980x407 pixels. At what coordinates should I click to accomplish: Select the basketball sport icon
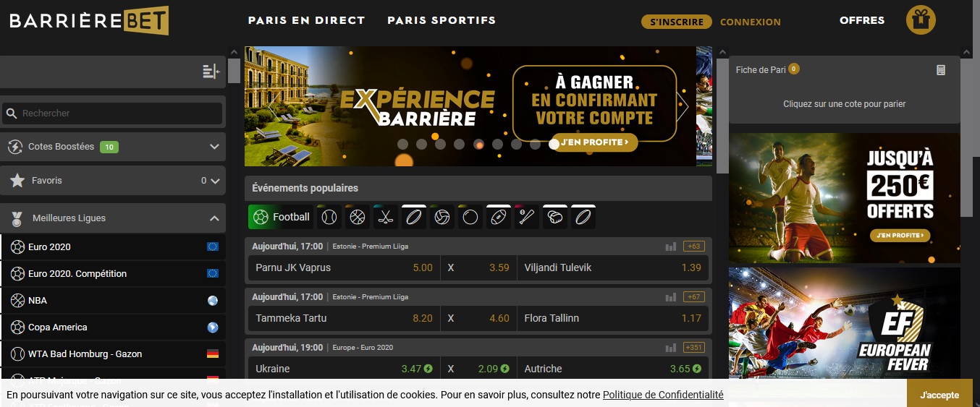(358, 217)
